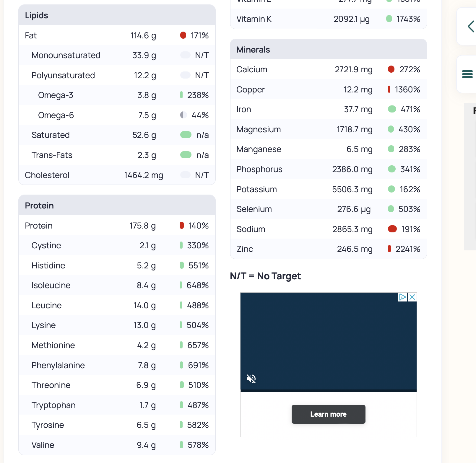
Task: Select the Protein section header
Action: (x=39, y=206)
